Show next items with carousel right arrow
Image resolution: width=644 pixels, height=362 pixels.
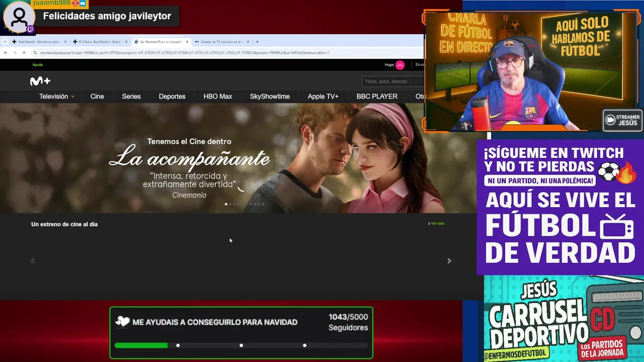click(449, 261)
